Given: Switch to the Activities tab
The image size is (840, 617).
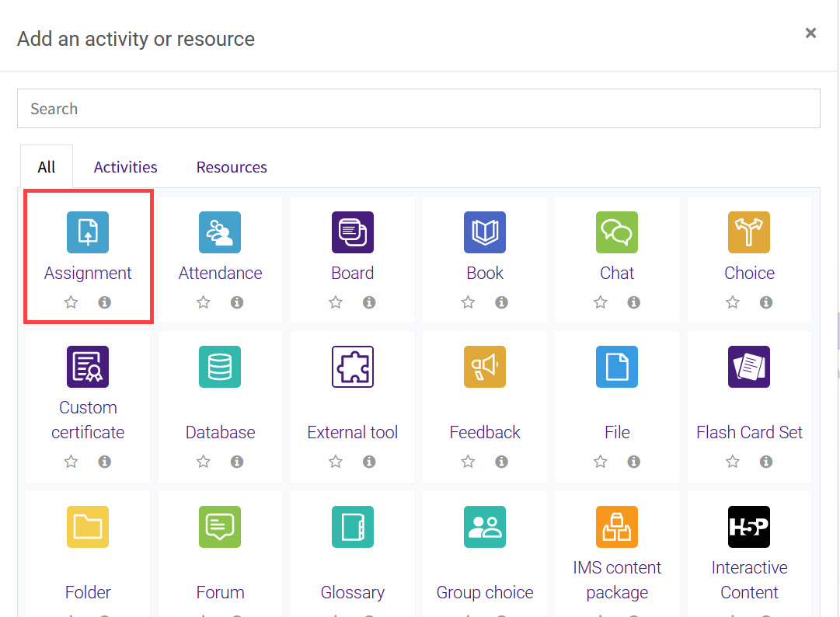Looking at the screenshot, I should click(x=125, y=166).
